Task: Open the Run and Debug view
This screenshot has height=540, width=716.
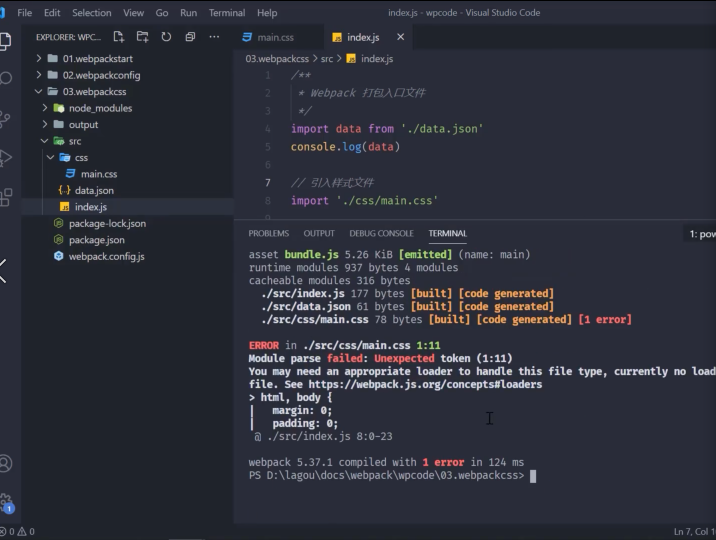Action: (5, 158)
